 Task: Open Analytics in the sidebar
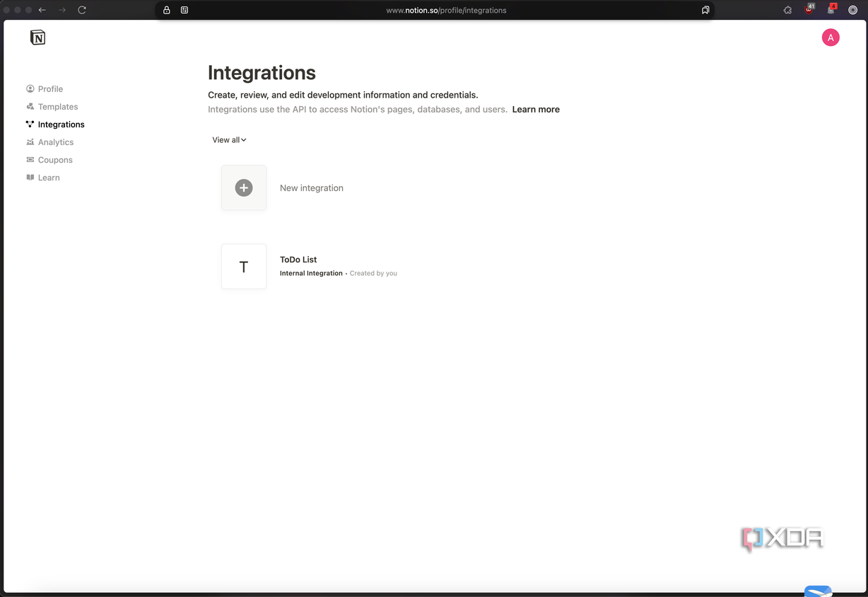tap(49, 142)
